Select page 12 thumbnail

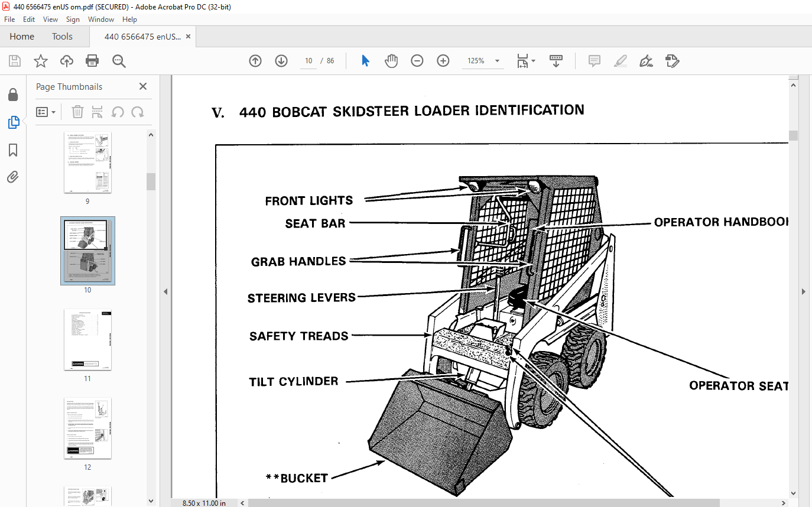tap(87, 428)
